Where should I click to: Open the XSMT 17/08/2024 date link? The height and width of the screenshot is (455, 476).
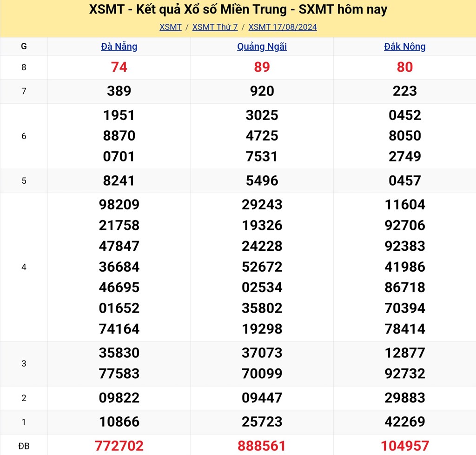pos(283,27)
